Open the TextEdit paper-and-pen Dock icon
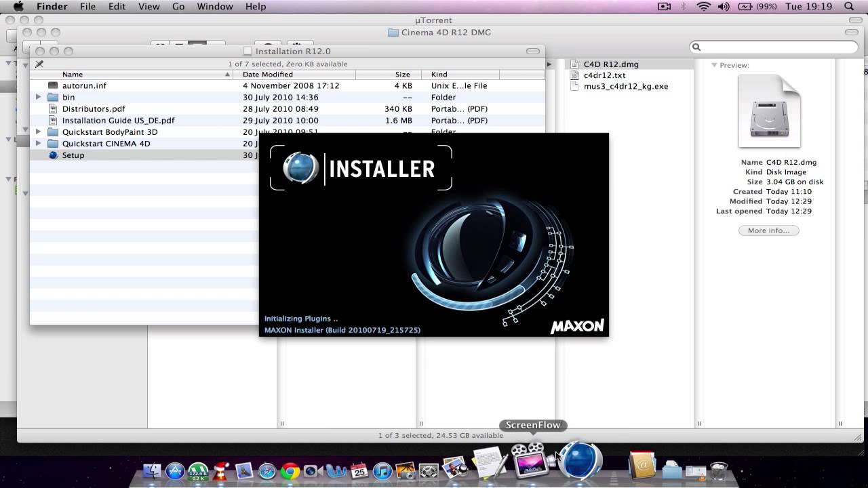 point(491,463)
